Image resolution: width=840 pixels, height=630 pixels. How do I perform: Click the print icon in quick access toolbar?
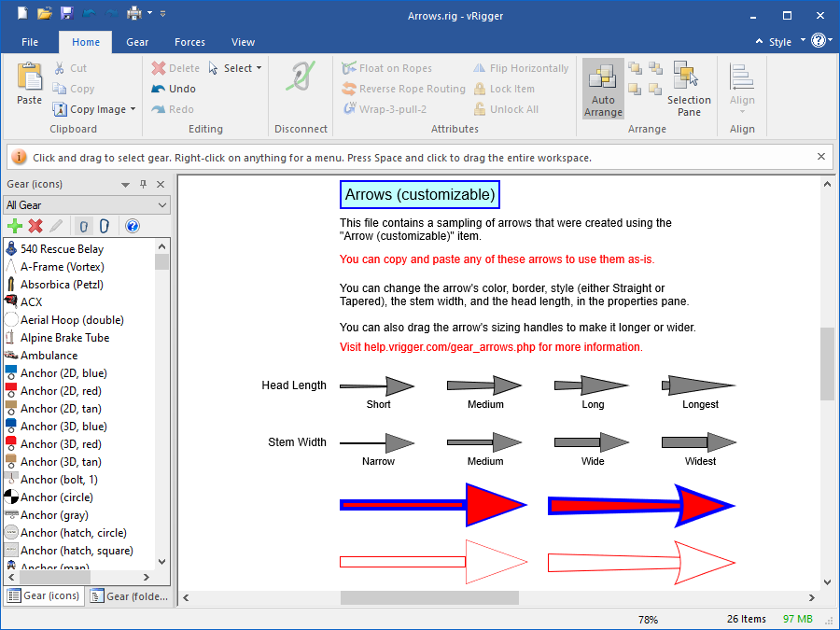(133, 14)
